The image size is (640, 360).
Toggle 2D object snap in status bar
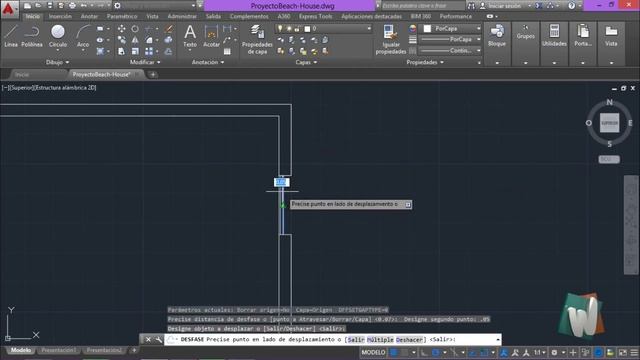[x=484, y=353]
